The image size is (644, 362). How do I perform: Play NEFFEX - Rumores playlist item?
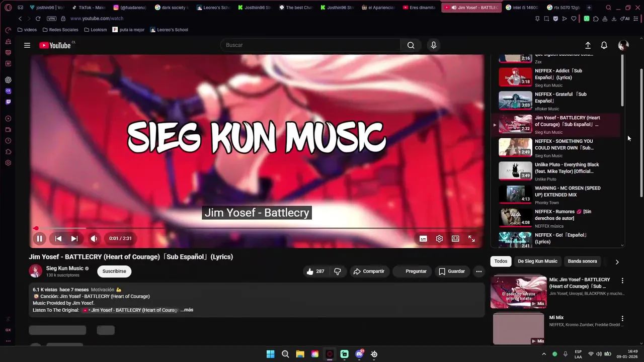pyautogui.click(x=556, y=219)
